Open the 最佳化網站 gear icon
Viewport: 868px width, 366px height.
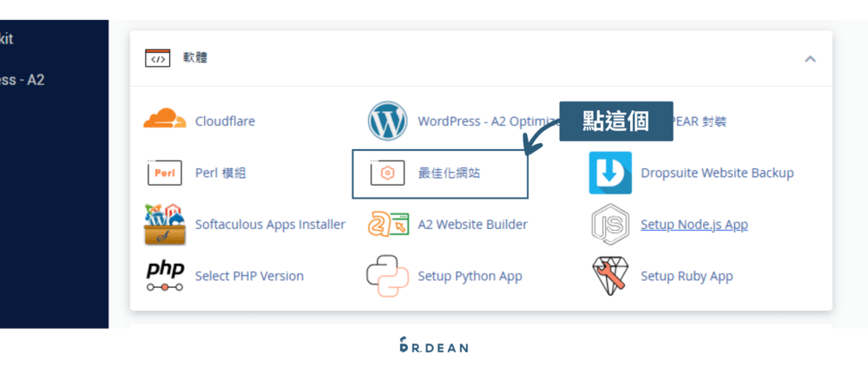[387, 173]
